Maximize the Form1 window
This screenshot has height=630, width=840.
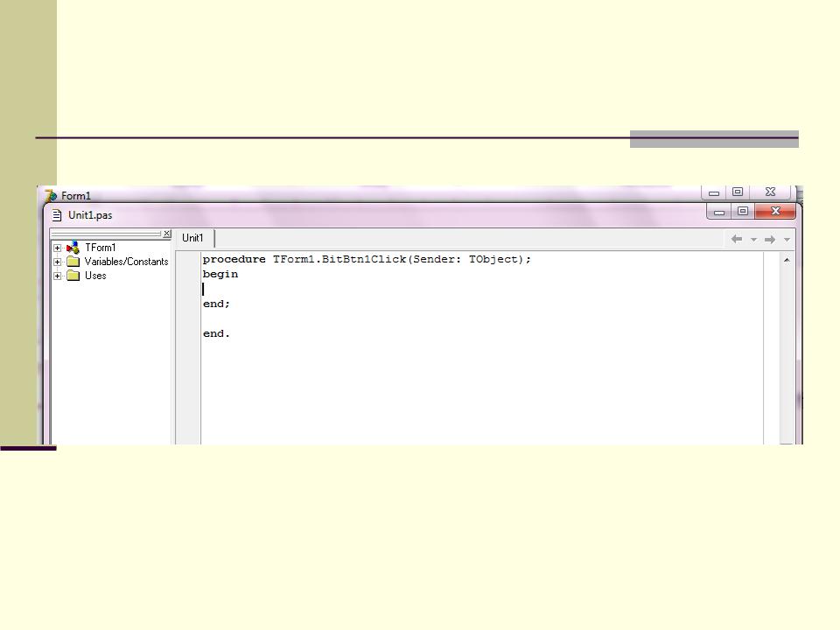coord(738,192)
